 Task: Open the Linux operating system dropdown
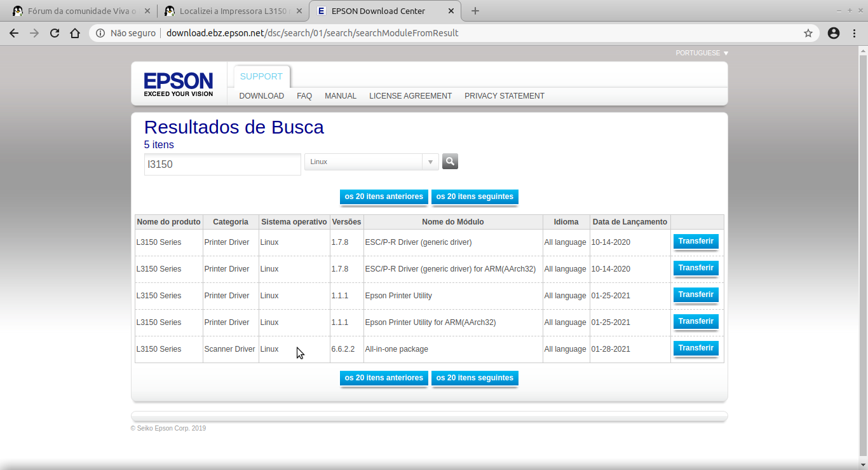(372, 162)
